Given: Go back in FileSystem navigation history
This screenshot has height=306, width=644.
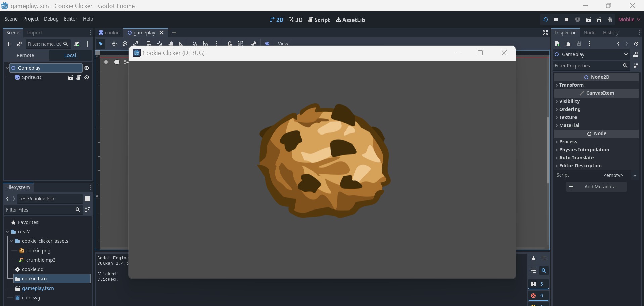Looking at the screenshot, I should (x=7, y=199).
